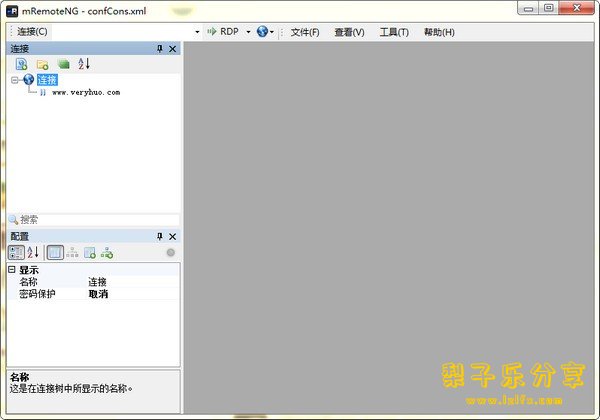Close the 连接 panel

173,49
